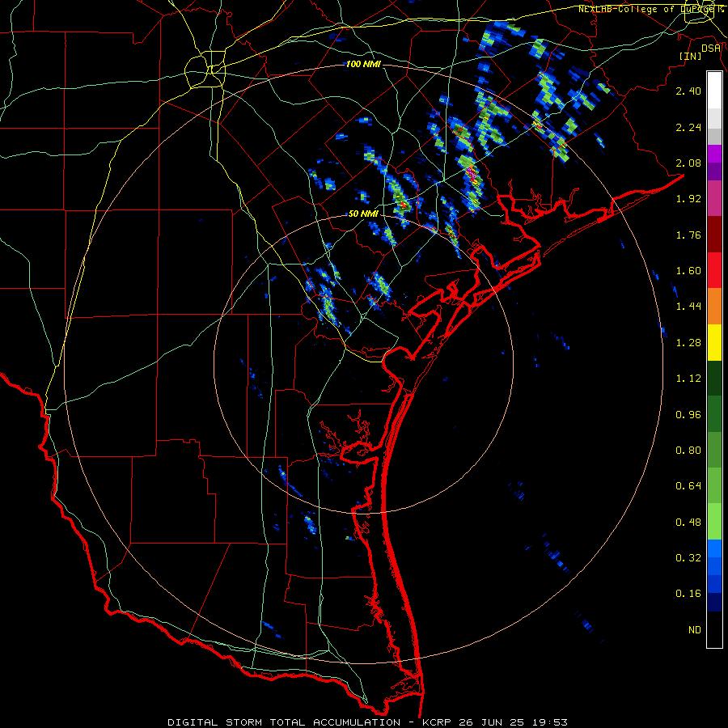Click the 2.08 legend value
This screenshot has height=728, width=728.
[x=688, y=163]
